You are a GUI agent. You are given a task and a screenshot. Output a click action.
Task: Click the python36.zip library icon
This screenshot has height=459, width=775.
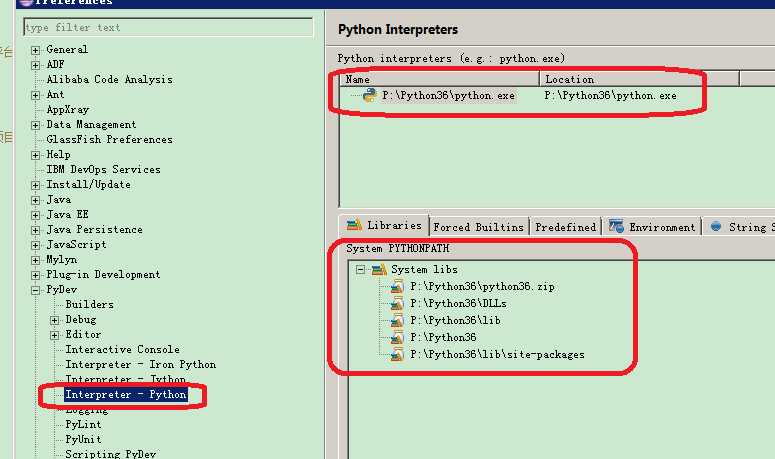pos(398,287)
